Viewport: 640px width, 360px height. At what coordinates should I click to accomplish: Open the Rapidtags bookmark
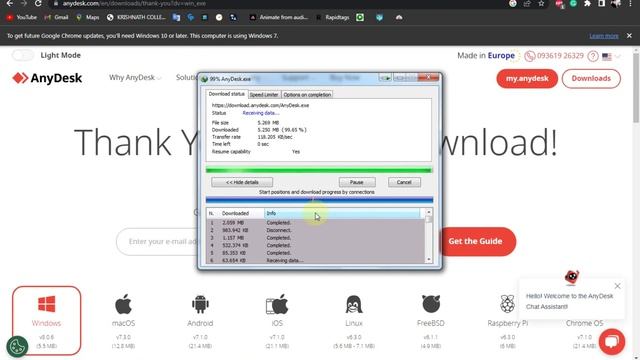tap(332, 18)
